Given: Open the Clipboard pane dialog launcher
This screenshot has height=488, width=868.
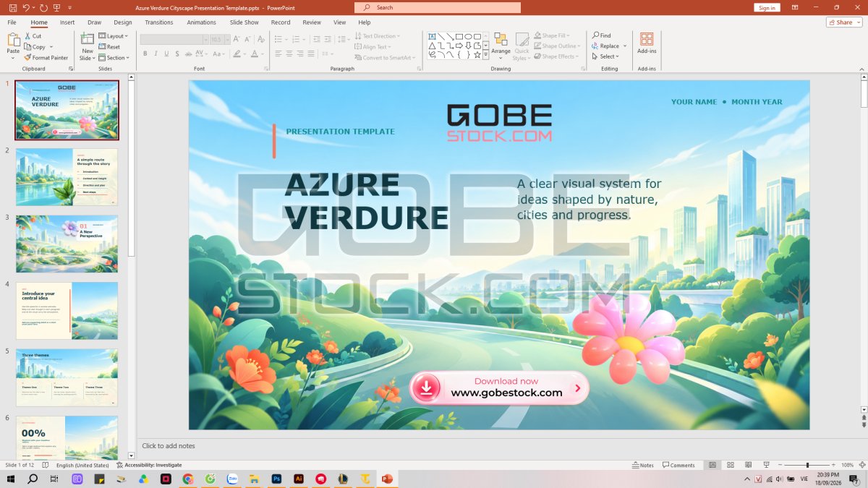Looking at the screenshot, I should click(x=71, y=69).
